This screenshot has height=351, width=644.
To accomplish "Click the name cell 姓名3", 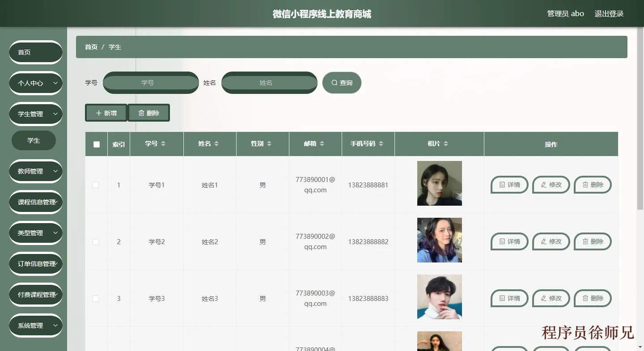I will (210, 299).
